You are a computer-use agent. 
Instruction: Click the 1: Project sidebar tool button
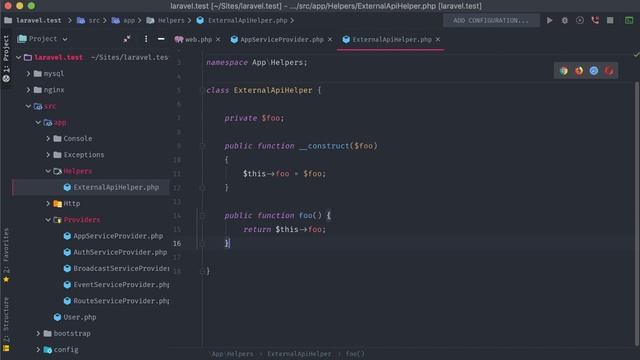pos(6,58)
